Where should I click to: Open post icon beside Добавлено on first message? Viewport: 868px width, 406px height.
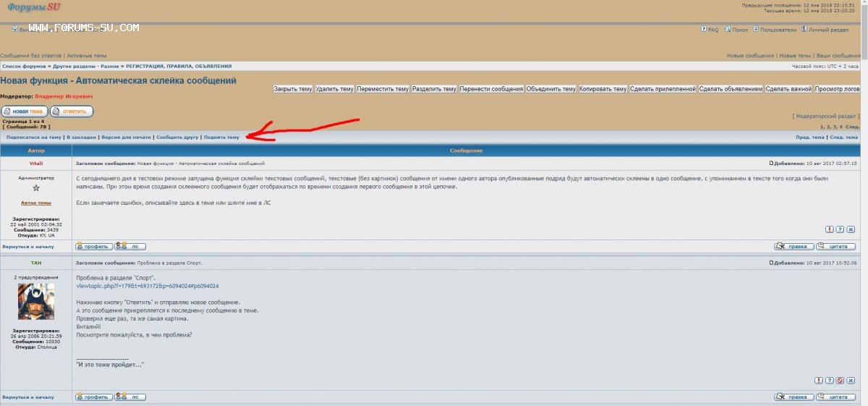(772, 163)
